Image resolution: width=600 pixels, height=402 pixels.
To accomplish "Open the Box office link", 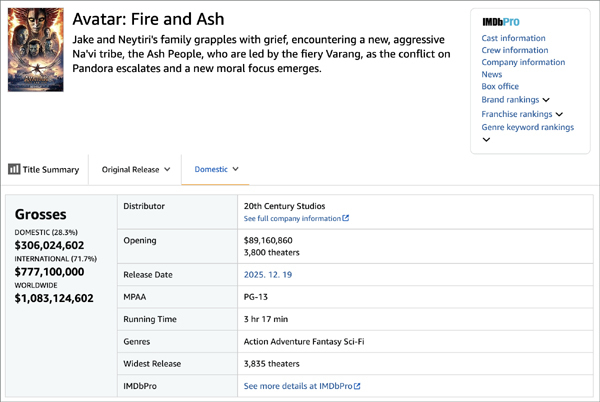I will click(500, 87).
